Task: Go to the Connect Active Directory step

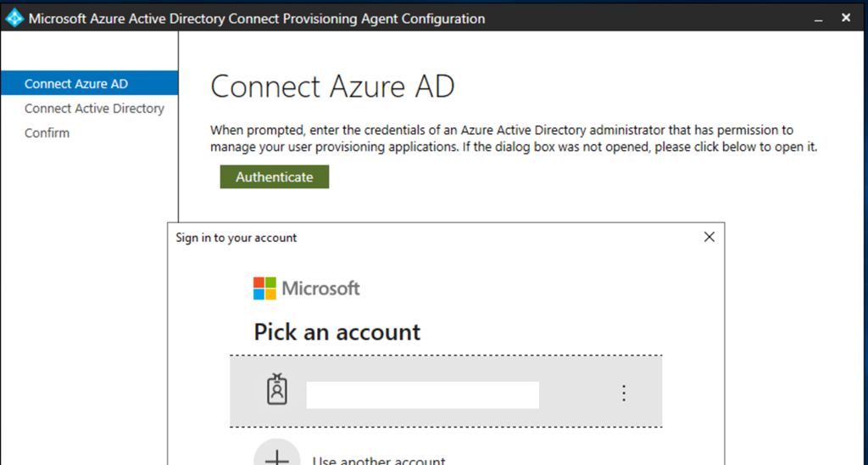Action: pos(94,109)
